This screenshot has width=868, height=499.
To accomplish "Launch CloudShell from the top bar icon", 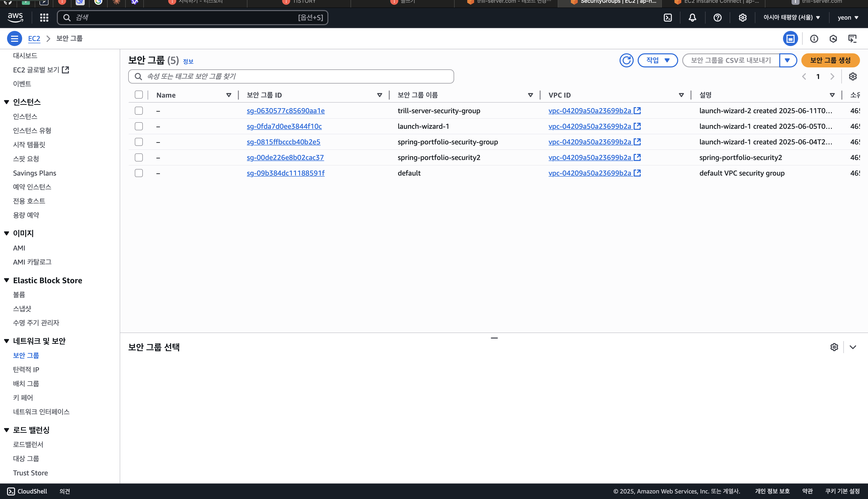I will coord(668,17).
